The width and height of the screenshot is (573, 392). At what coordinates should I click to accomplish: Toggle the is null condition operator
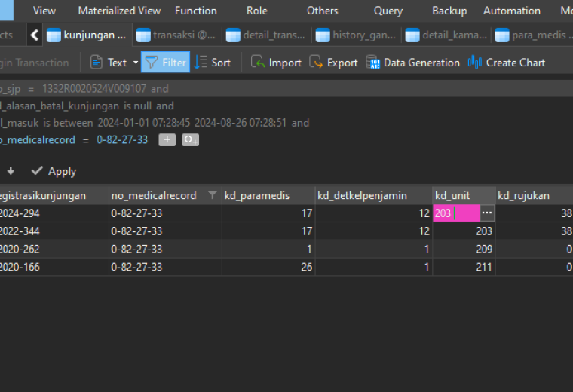(137, 106)
